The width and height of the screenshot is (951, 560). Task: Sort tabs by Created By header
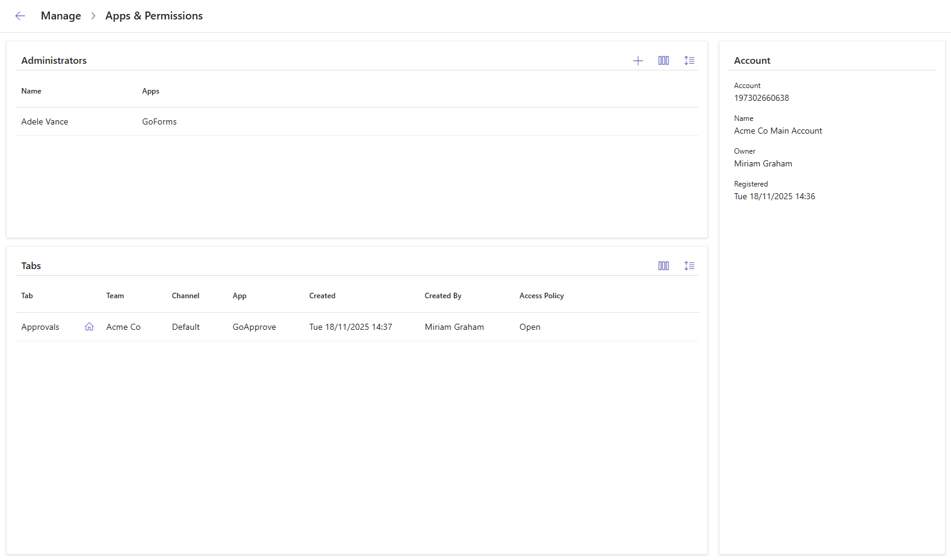tap(443, 296)
